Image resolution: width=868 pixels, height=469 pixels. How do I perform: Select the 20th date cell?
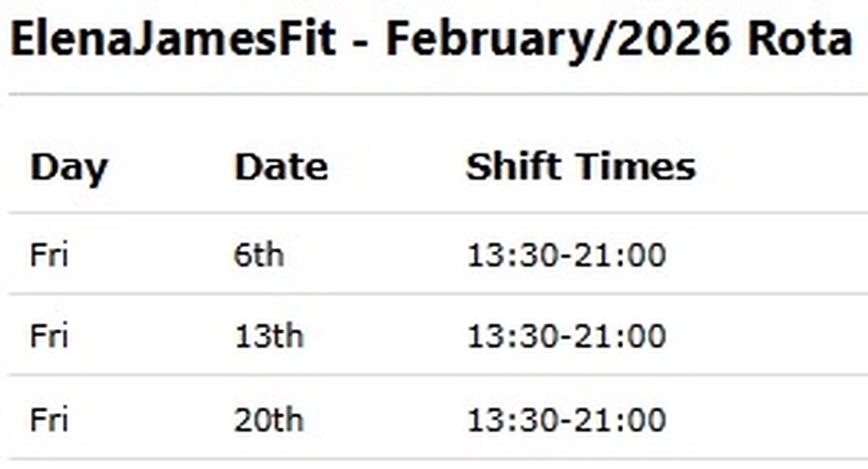click(x=269, y=420)
